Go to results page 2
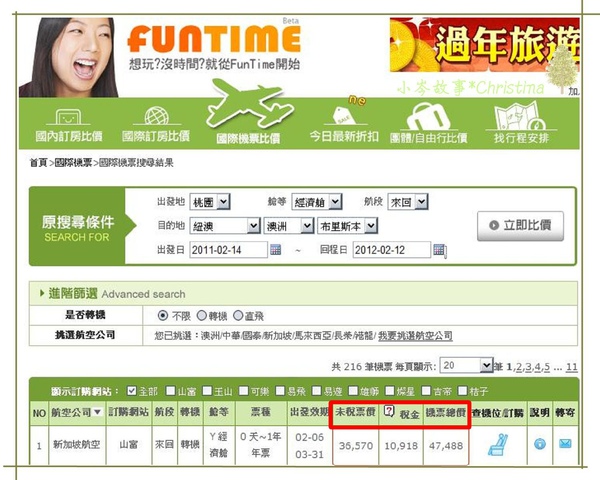The height and width of the screenshot is (480, 600). pos(518,367)
